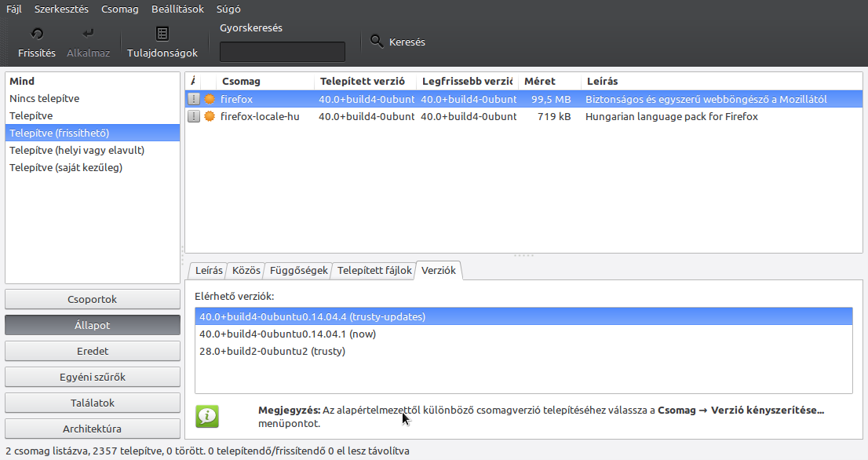Open Tulajdonságok properties icon
The image size is (868, 460).
tap(162, 35)
